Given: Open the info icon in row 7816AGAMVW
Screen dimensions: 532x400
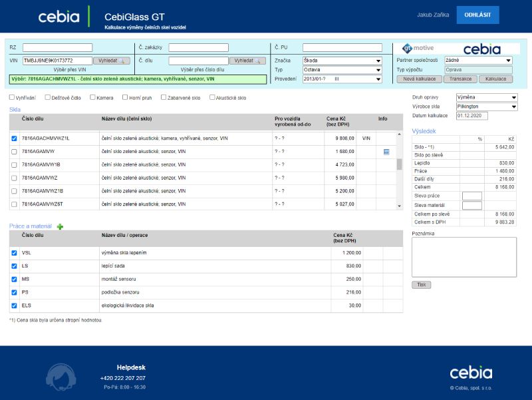Looking at the screenshot, I should point(386,152).
